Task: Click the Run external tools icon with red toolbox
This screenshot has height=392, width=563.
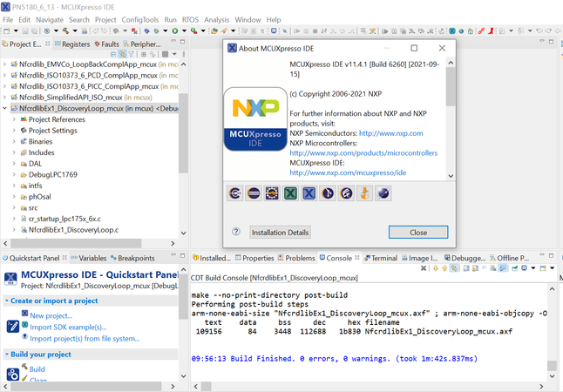Action: click(193, 30)
